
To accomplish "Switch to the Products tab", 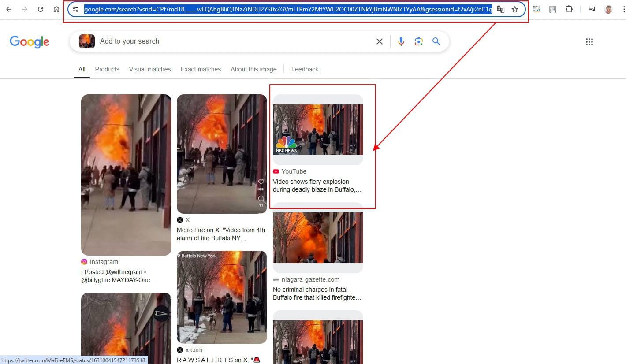I will click(x=107, y=69).
